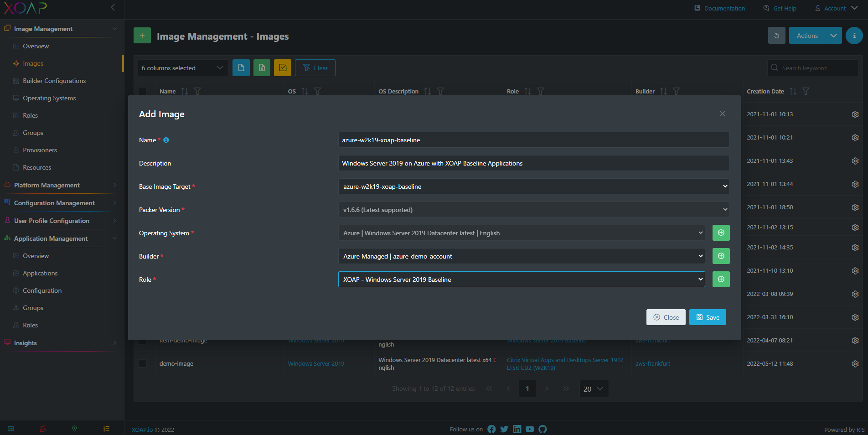Save the new image
868x435 pixels.
tap(708, 317)
